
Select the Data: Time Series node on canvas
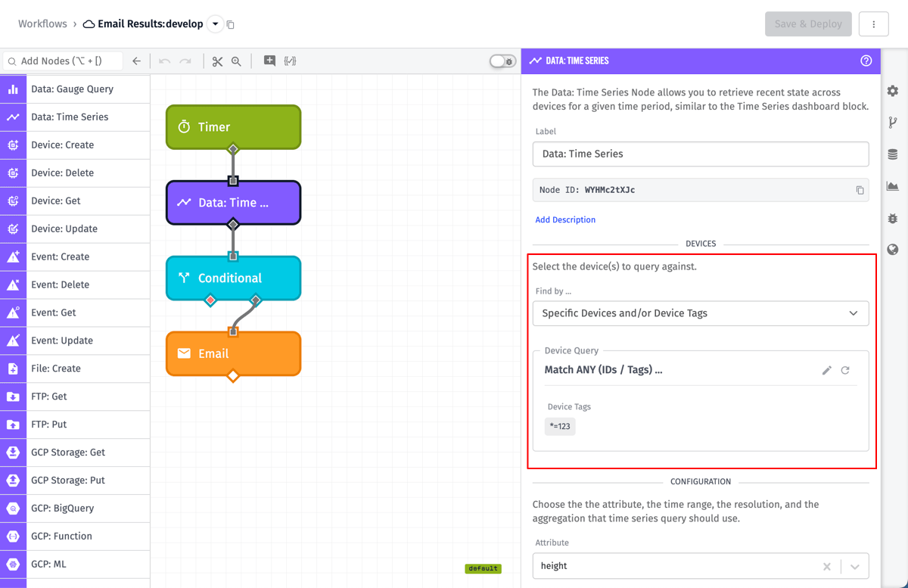tap(233, 203)
